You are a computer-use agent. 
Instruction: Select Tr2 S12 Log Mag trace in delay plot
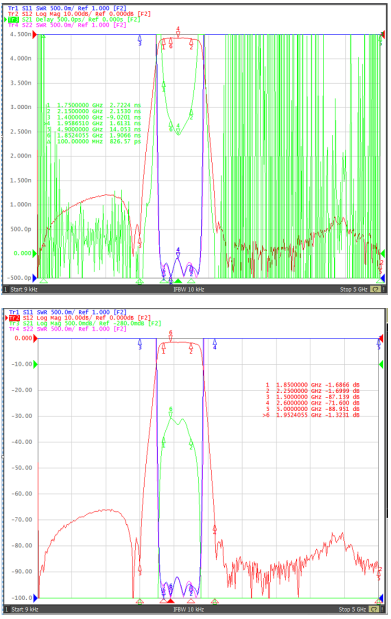point(79,13)
